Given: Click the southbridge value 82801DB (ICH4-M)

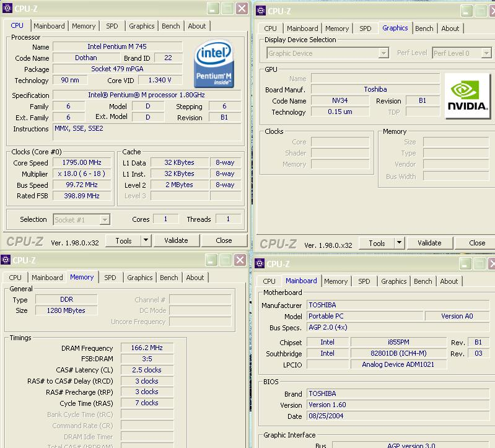Looking at the screenshot, I should [398, 353].
